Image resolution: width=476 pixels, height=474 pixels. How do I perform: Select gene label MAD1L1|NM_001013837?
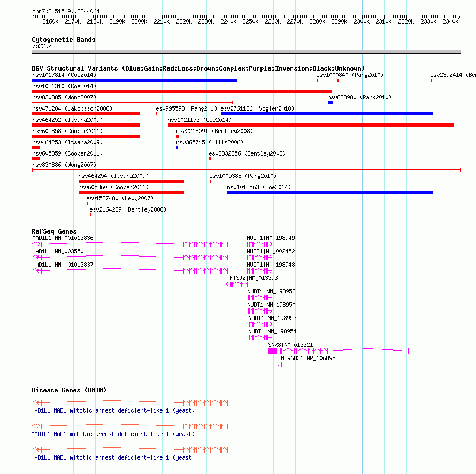[63, 265]
